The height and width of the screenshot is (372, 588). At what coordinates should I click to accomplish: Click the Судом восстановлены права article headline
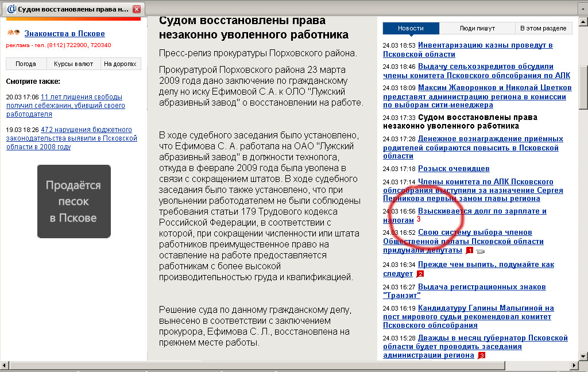pos(253,28)
